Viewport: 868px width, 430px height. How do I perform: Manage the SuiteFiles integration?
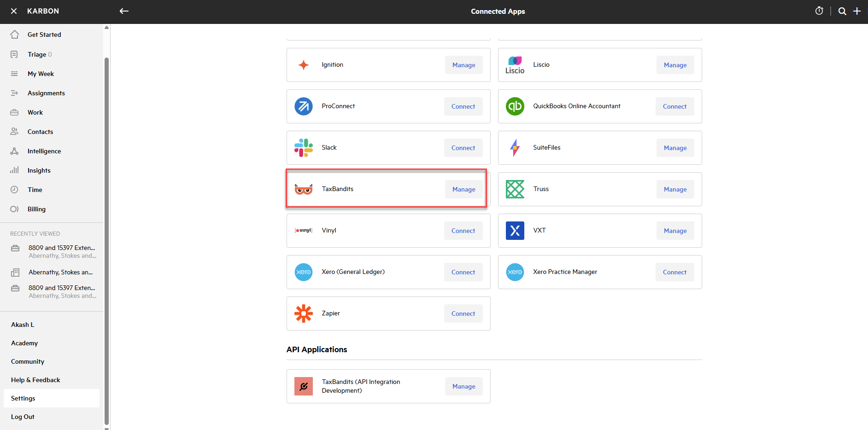(x=675, y=148)
